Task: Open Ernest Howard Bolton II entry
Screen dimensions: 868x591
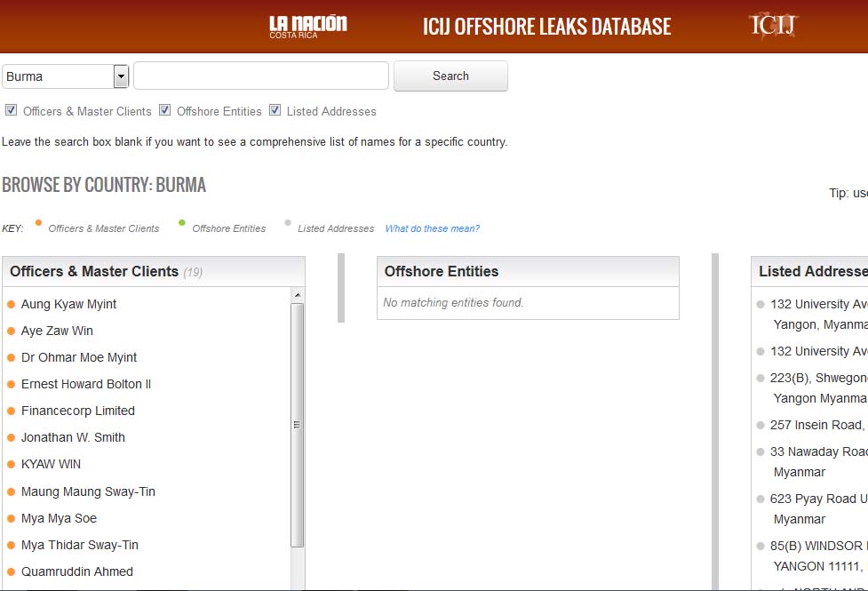Action: click(x=86, y=384)
